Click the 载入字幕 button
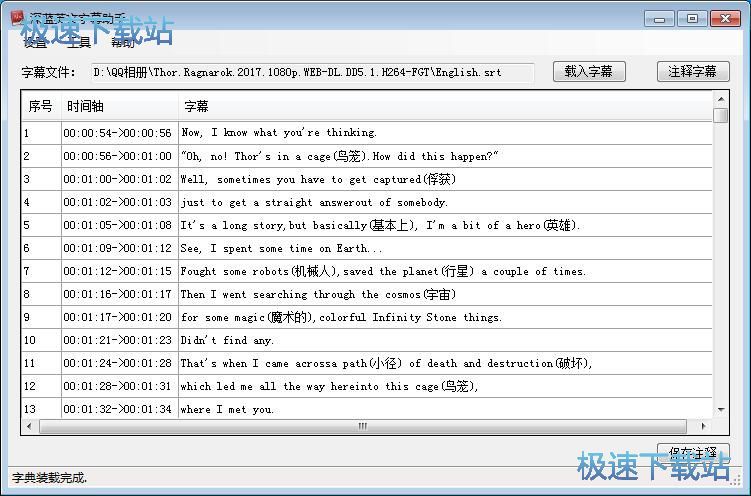The width and height of the screenshot is (751, 496). tap(589, 72)
